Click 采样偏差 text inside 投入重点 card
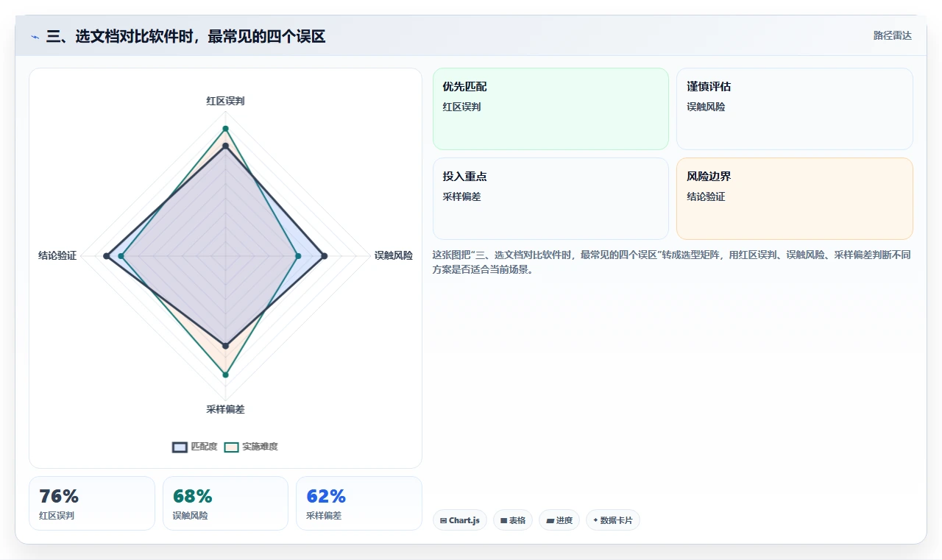Viewport: 942px width, 560px height. pos(461,196)
